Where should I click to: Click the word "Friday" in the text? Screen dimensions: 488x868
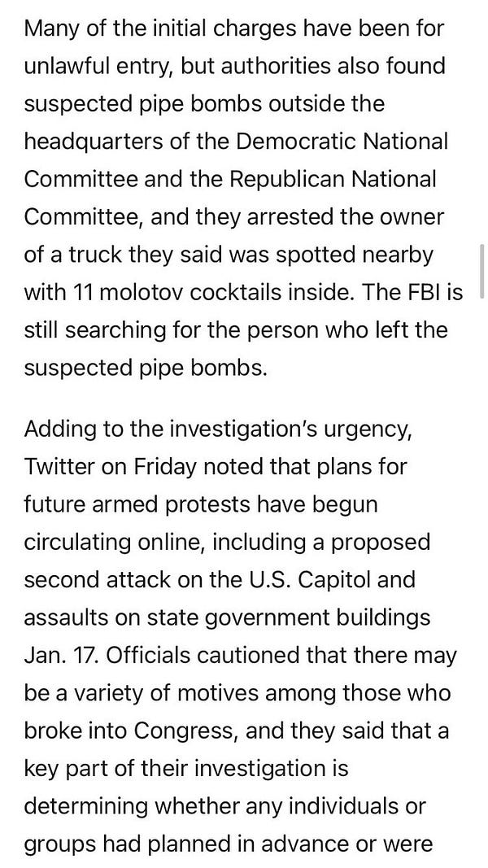click(165, 467)
